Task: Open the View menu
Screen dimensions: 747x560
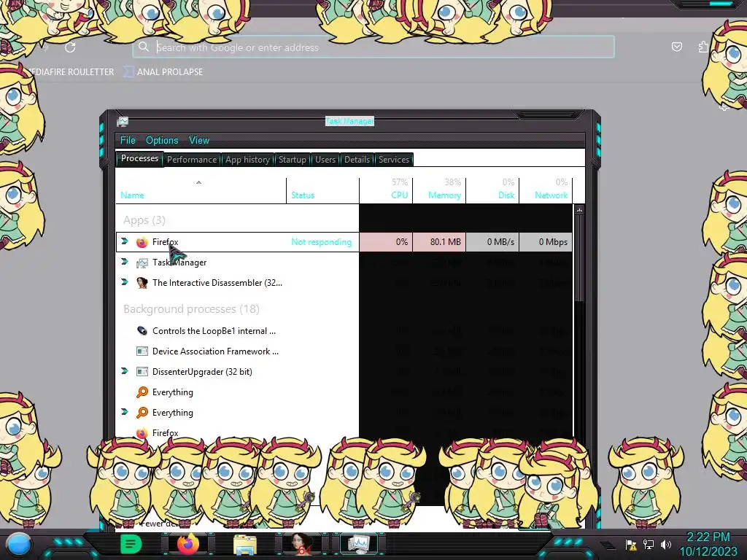Action: pos(198,141)
